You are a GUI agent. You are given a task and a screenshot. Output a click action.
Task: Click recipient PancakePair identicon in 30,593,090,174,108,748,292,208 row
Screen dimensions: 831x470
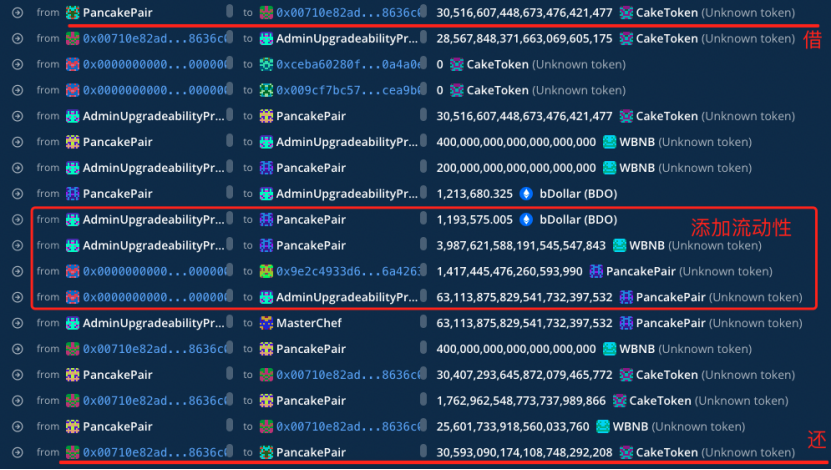pyautogui.click(x=266, y=453)
